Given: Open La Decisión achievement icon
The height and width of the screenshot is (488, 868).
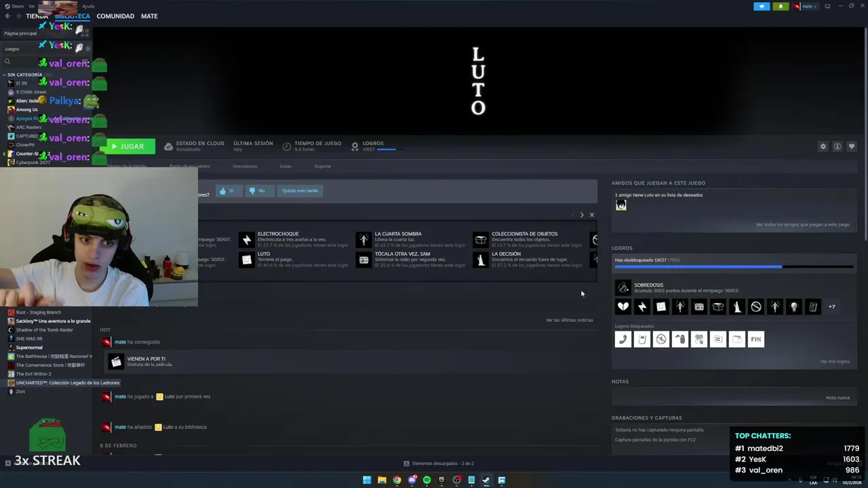Looking at the screenshot, I should click(481, 260).
